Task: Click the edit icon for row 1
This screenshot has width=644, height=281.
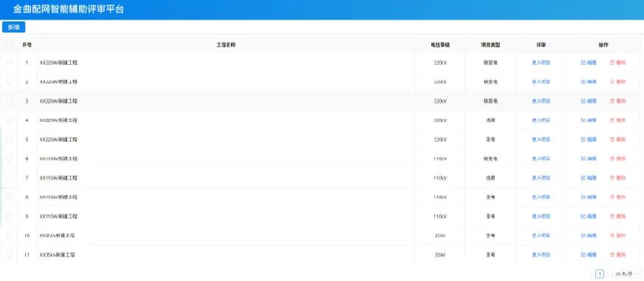Action: click(x=583, y=63)
